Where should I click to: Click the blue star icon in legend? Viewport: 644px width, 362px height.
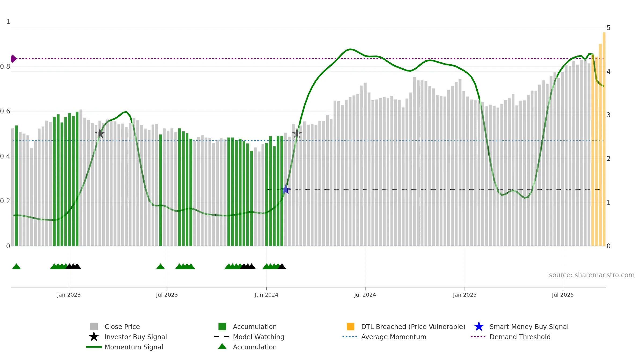click(479, 327)
